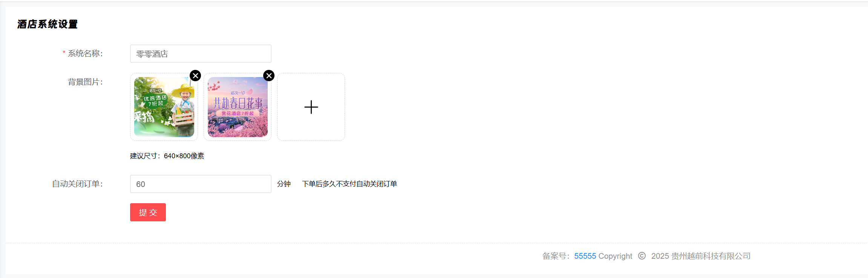Add a new background image with plus icon
The width and height of the screenshot is (868, 278).
coord(311,107)
